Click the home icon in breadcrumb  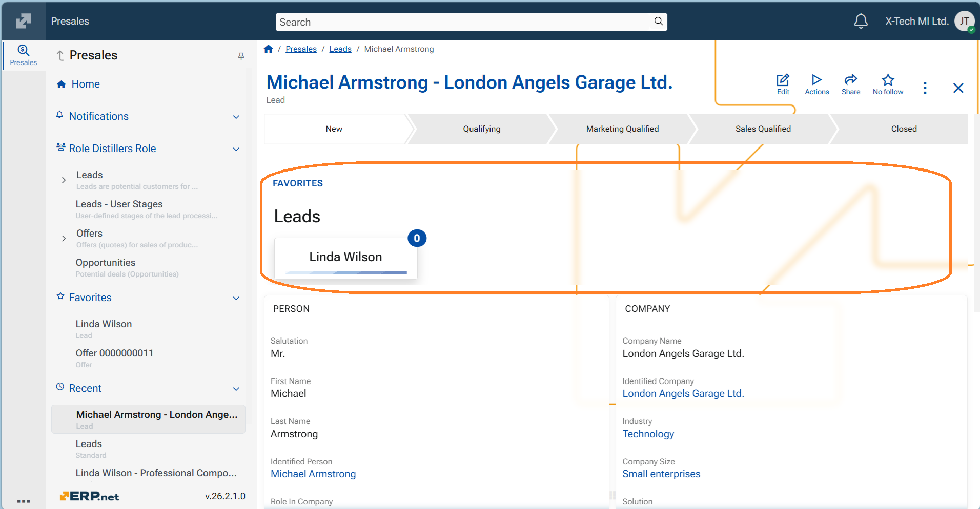tap(269, 49)
